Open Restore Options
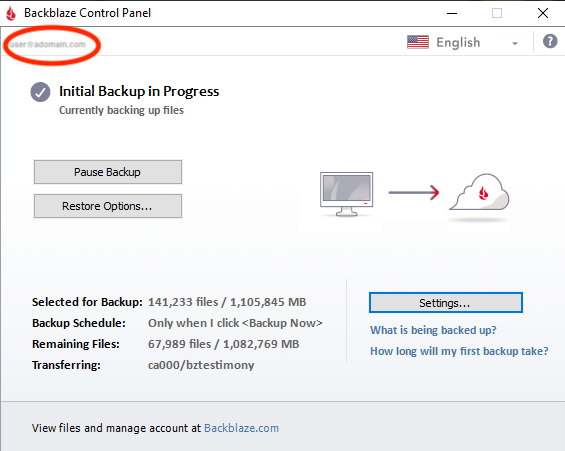 [x=108, y=206]
